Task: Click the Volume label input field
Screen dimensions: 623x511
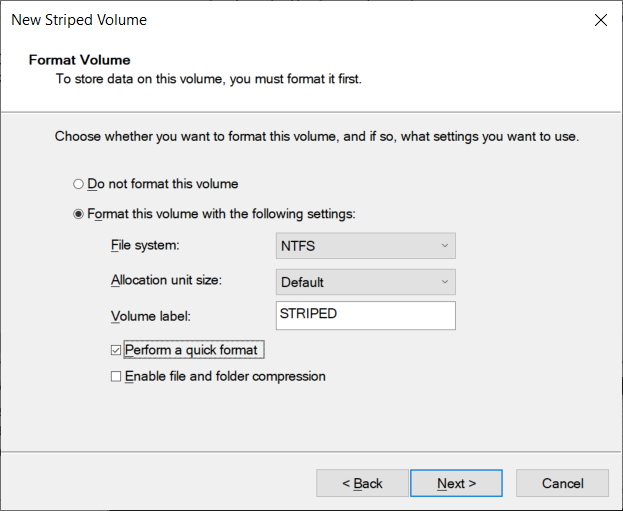Action: [x=366, y=316]
